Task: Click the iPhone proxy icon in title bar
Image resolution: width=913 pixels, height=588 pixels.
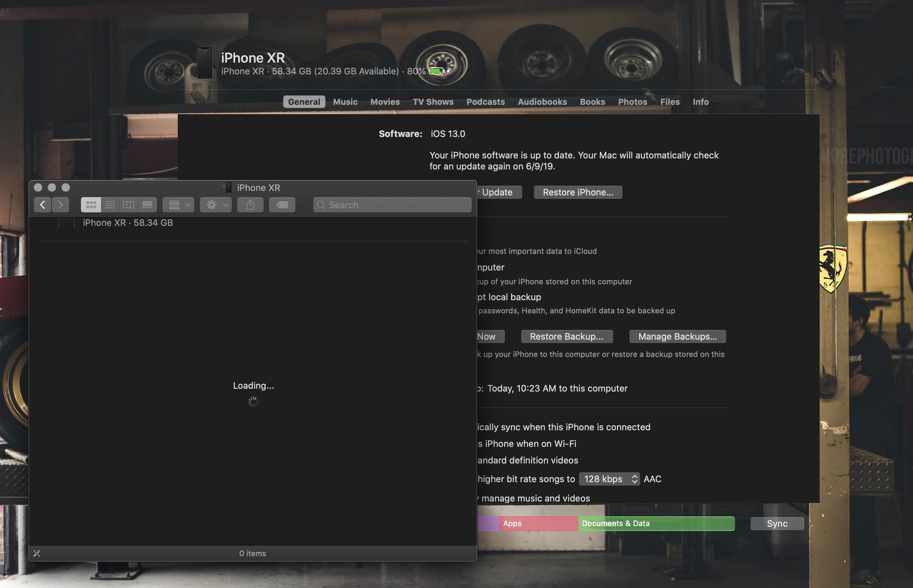Action: pyautogui.click(x=229, y=187)
